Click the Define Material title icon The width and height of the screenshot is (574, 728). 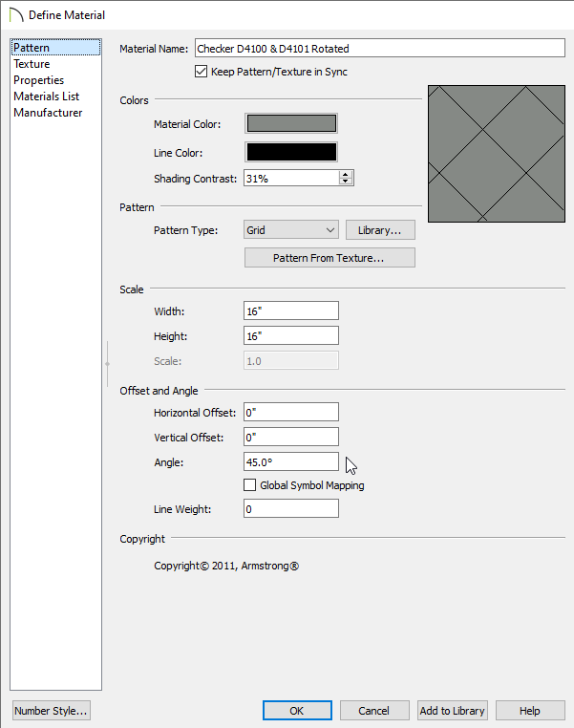click(x=16, y=15)
